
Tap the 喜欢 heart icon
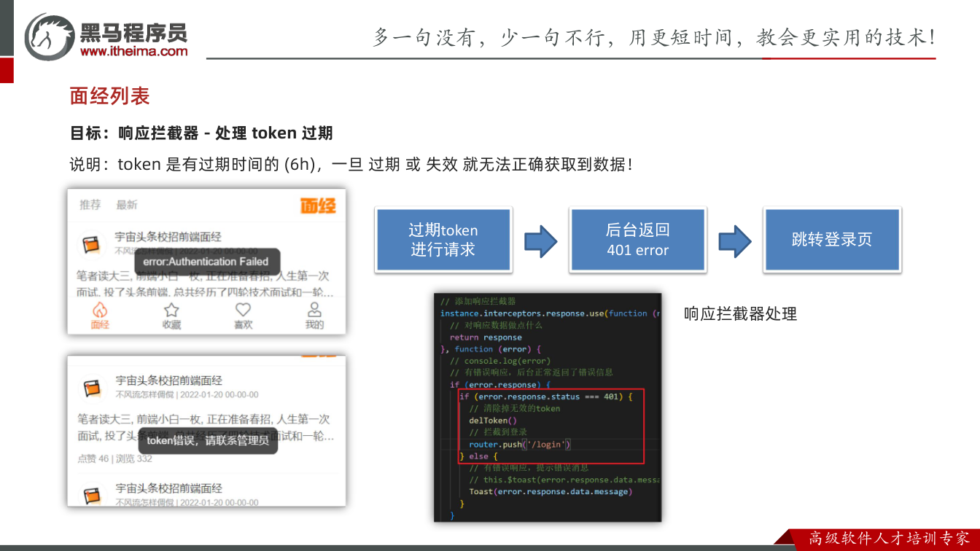coord(243,310)
